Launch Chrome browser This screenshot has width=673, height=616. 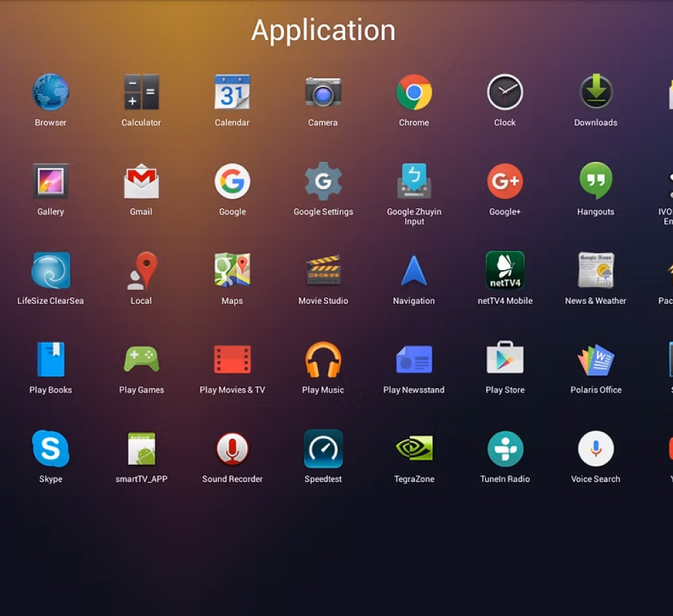(x=414, y=93)
